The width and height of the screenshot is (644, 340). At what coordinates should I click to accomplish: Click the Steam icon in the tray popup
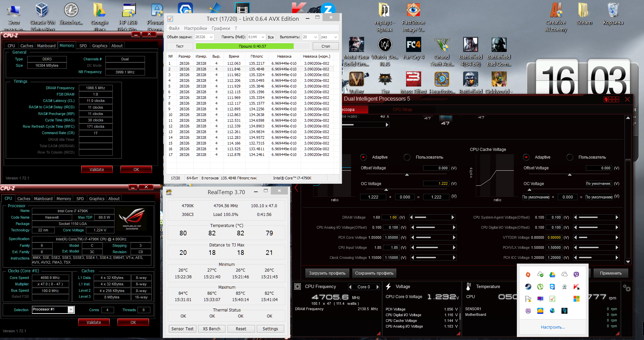coord(528,287)
